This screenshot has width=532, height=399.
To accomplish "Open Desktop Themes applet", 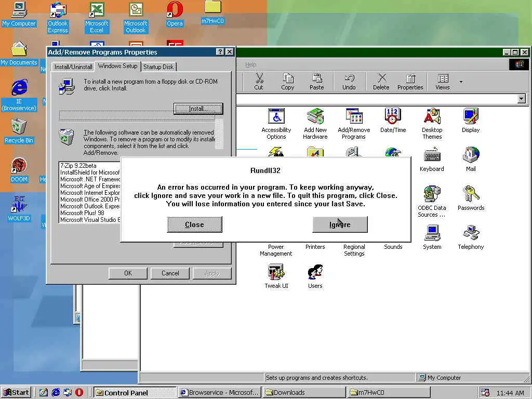I will (432, 124).
